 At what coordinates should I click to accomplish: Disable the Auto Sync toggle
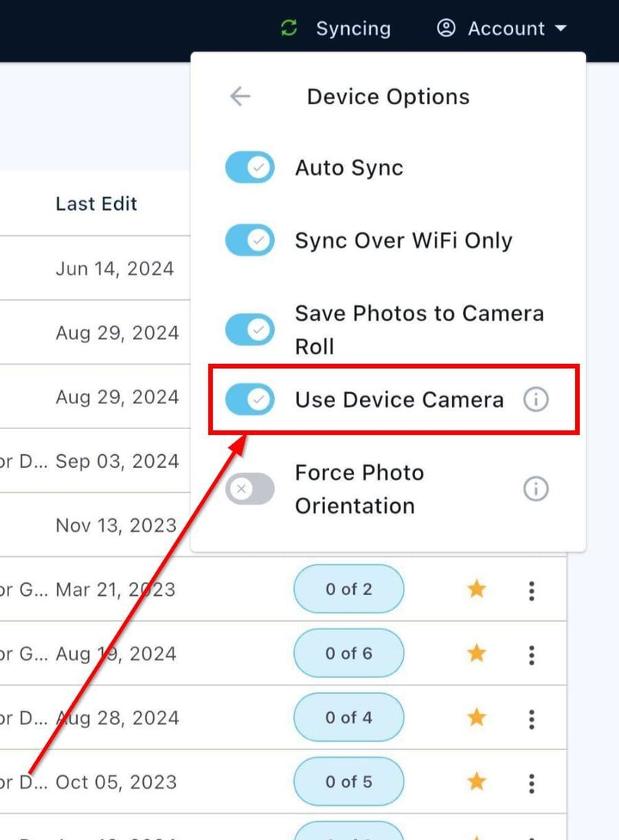click(x=249, y=167)
